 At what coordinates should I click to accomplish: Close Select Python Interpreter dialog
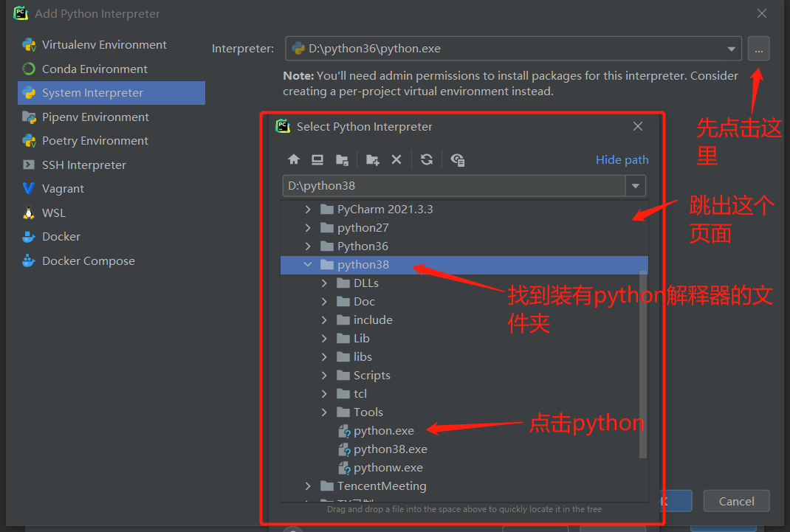pyautogui.click(x=638, y=126)
